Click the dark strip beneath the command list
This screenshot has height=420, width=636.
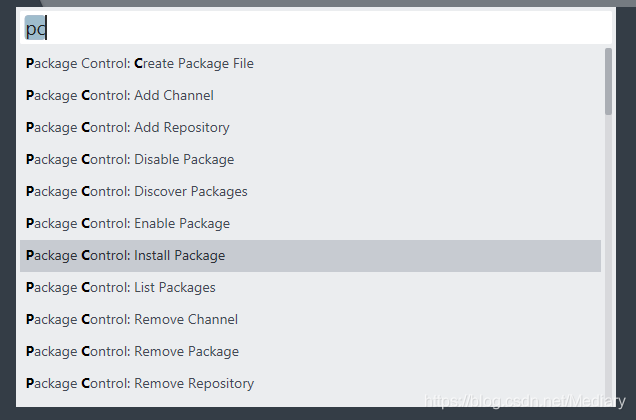(x=318, y=414)
